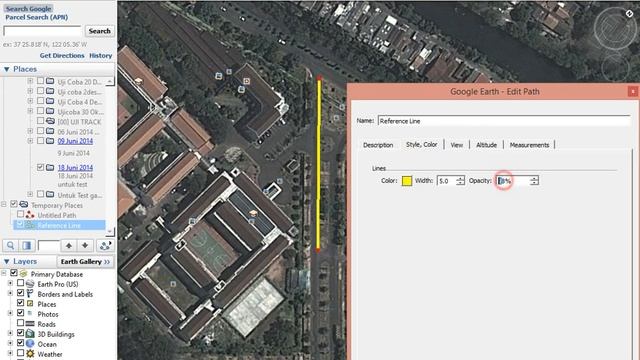Screen dimensions: 640x360
Task: Expand the 3D Buildings layer node
Action: (11, 333)
